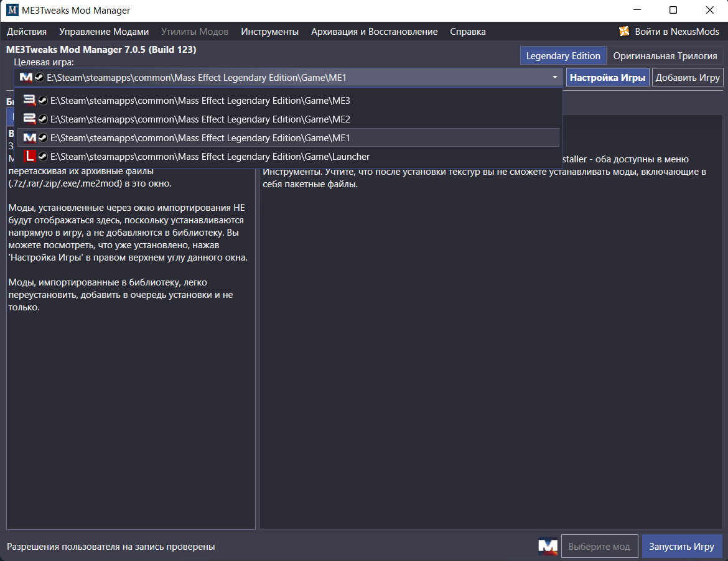Select the Launcher game path entry

click(288, 156)
